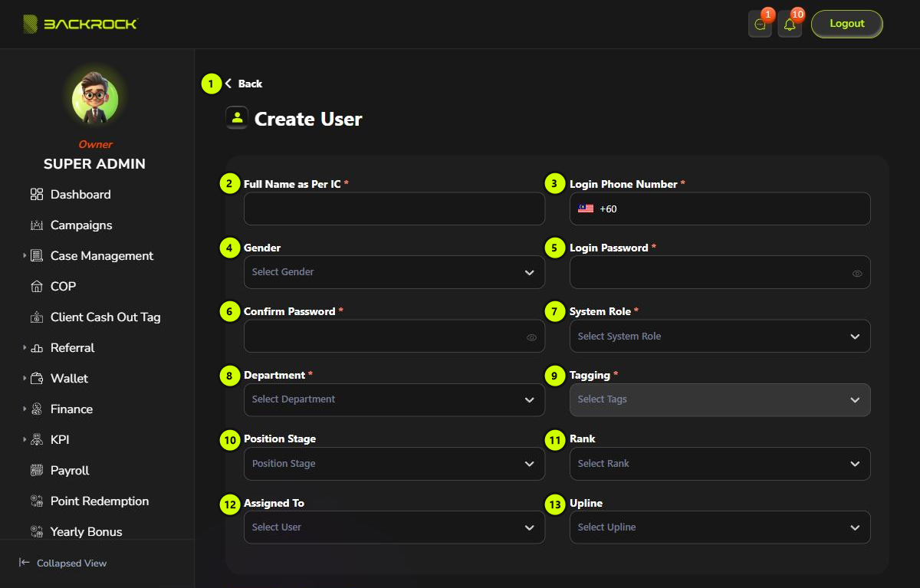Click the Backrock logo

tap(80, 24)
